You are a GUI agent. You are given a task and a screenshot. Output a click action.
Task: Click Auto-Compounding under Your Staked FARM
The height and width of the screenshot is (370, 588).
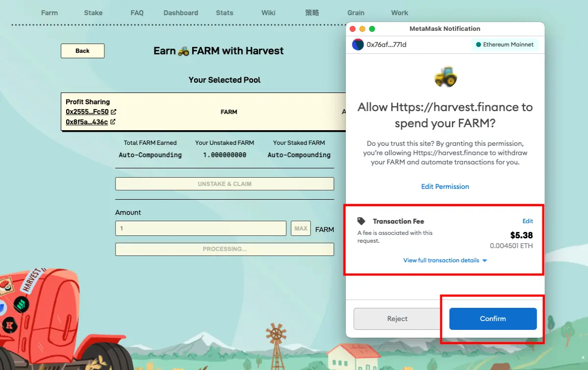pyautogui.click(x=299, y=155)
